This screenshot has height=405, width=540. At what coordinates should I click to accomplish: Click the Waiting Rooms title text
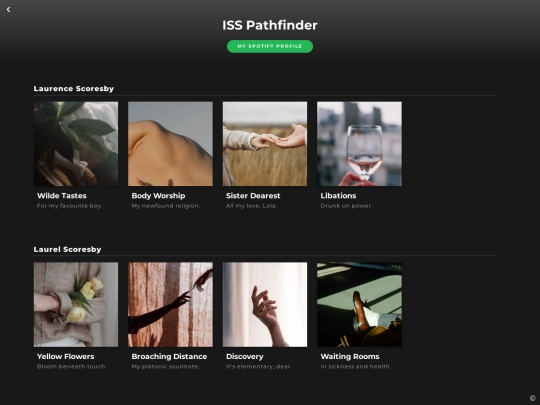(350, 356)
